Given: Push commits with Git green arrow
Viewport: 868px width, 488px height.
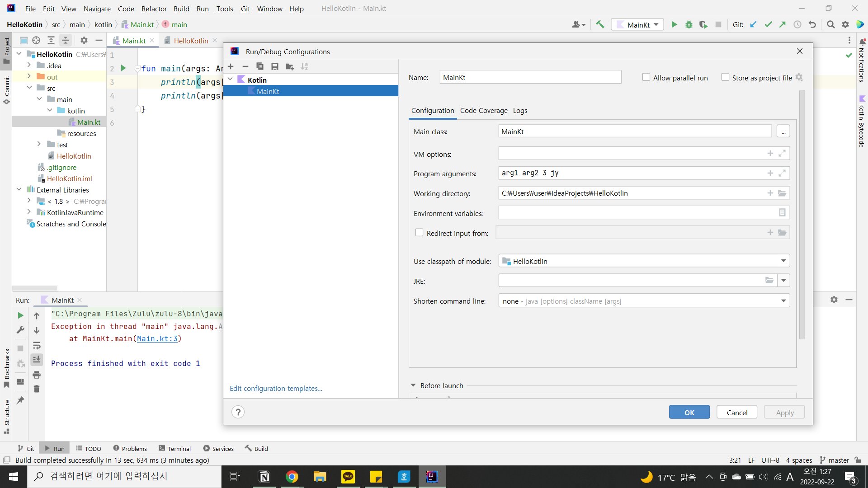Looking at the screenshot, I should click(x=783, y=24).
